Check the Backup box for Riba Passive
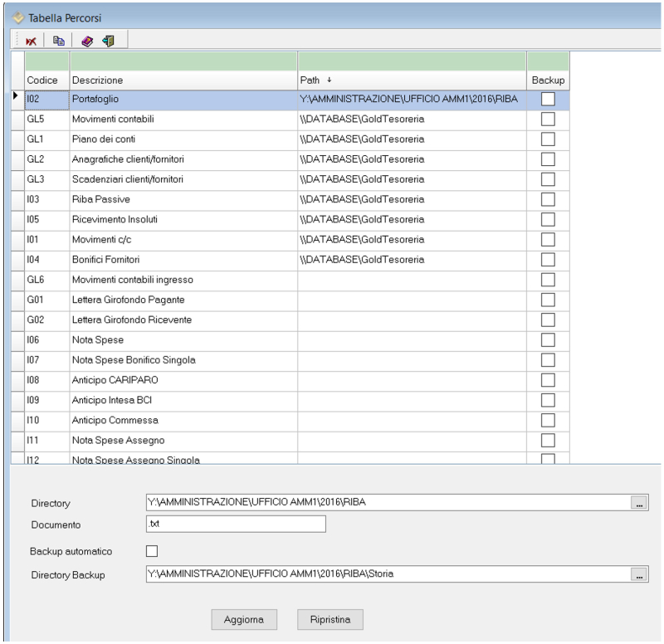Screen dimensions: 664x644 (548, 199)
